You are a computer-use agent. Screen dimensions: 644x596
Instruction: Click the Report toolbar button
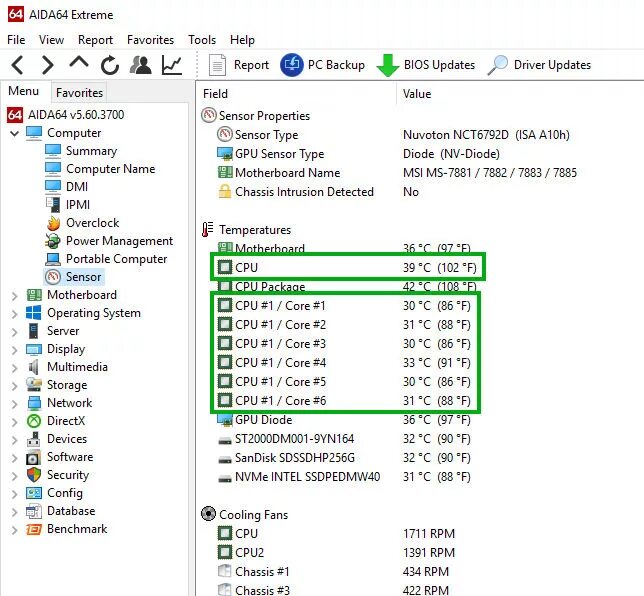point(239,65)
